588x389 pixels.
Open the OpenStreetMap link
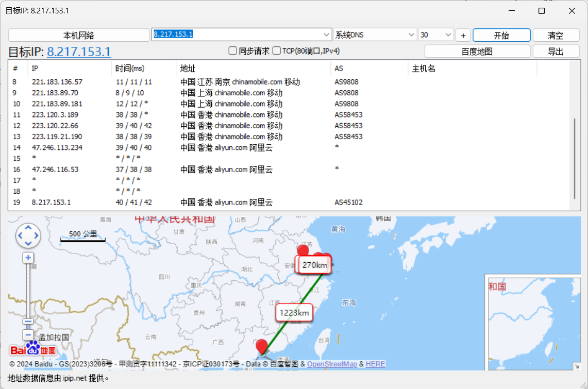[x=332, y=364]
